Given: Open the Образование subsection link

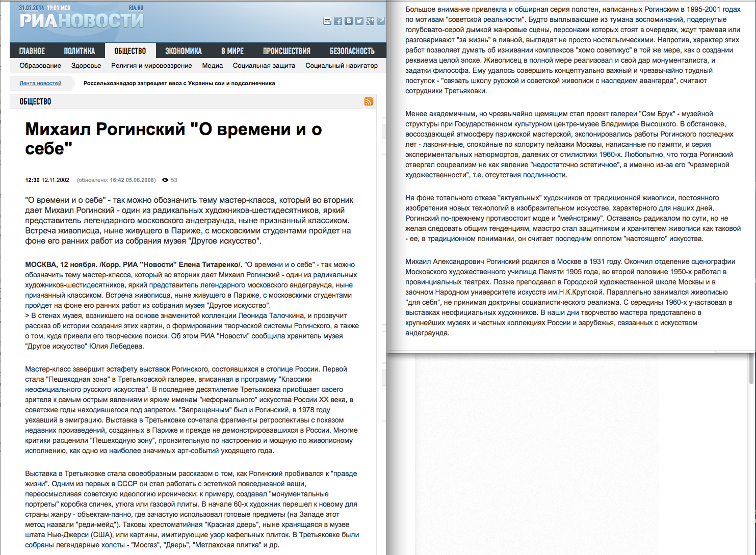Looking at the screenshot, I should (40, 65).
